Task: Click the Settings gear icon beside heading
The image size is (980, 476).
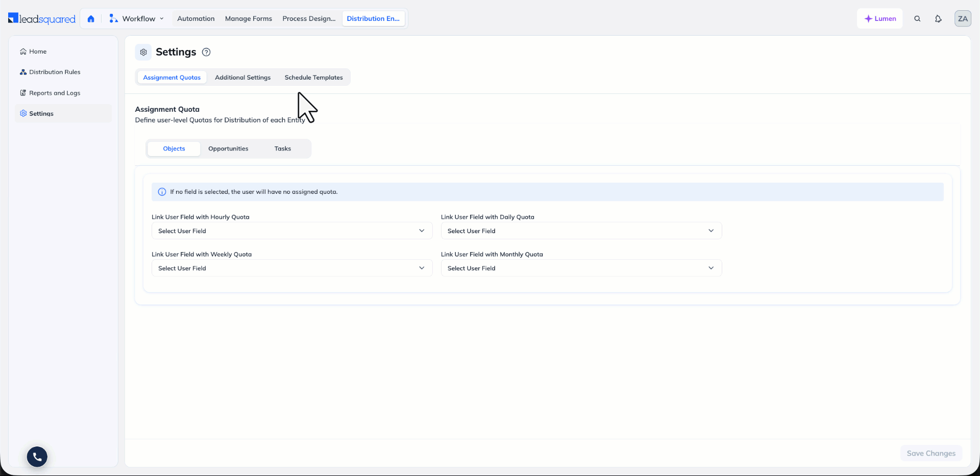Action: [x=143, y=52]
